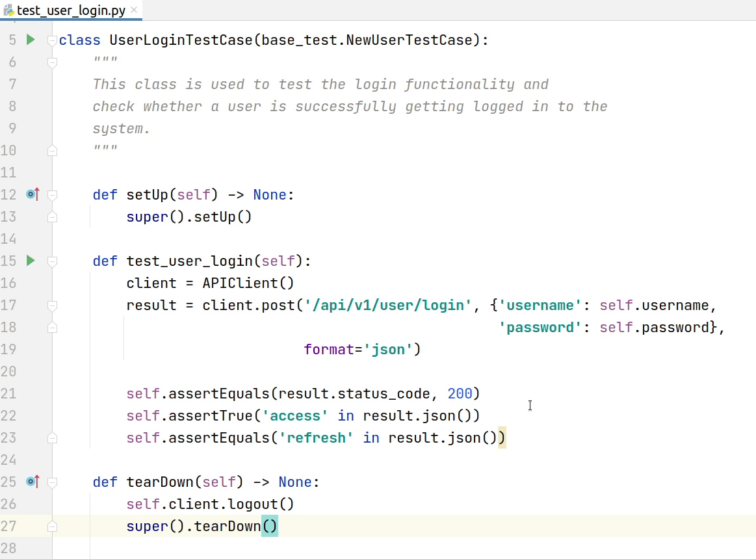756x559 pixels.
Task: Click the overriding method icon beside setUp
Action: [32, 194]
